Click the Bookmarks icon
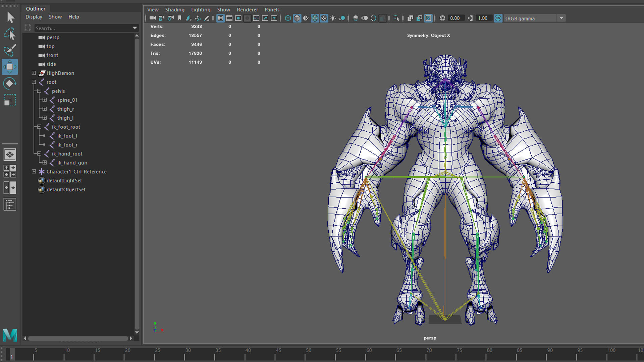This screenshot has width=644, height=362. [x=179, y=18]
